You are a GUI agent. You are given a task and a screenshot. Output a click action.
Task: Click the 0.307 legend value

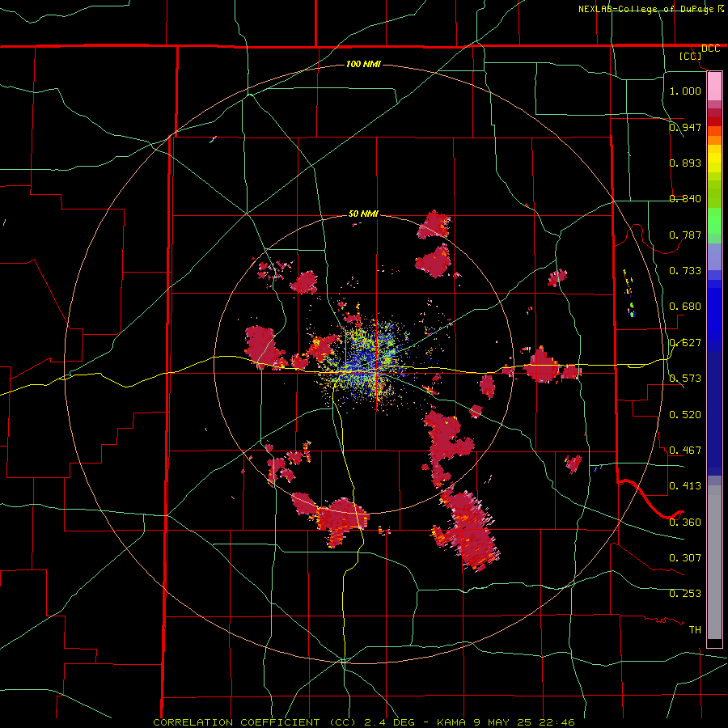click(685, 557)
